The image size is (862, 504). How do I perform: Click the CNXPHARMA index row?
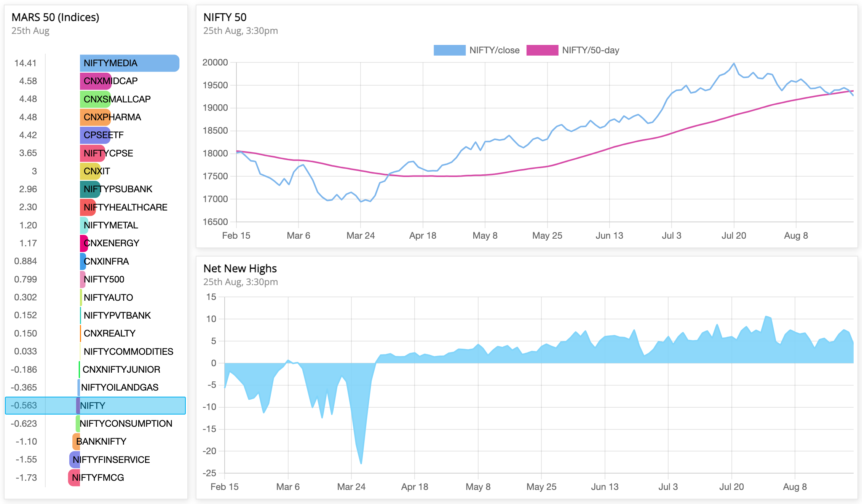coord(95,117)
